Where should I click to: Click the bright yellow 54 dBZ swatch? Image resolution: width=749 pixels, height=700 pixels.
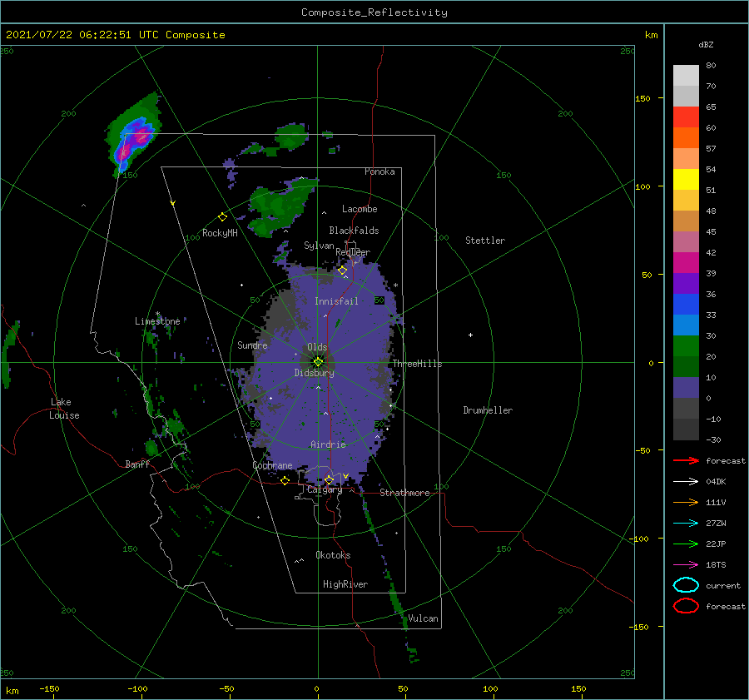tap(686, 180)
